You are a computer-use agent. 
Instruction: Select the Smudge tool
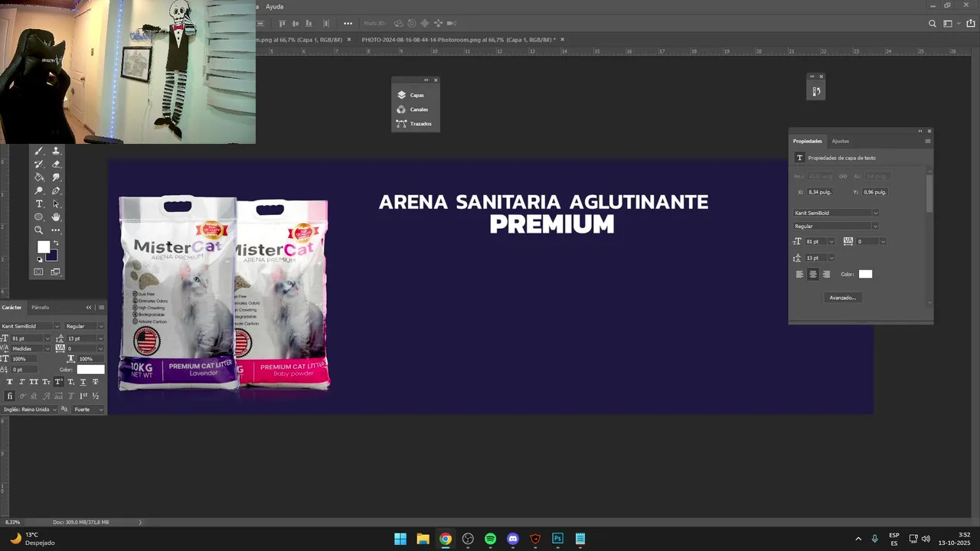57,177
